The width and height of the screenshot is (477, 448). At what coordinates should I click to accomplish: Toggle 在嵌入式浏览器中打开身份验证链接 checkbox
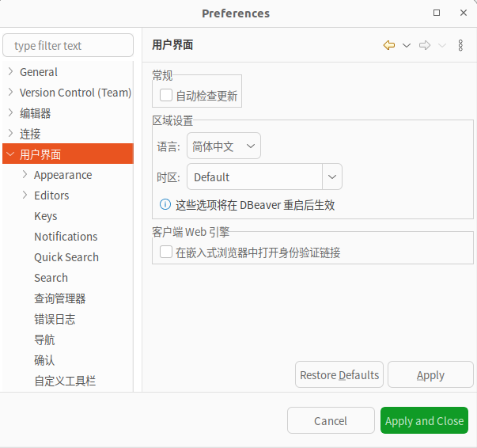click(x=166, y=252)
